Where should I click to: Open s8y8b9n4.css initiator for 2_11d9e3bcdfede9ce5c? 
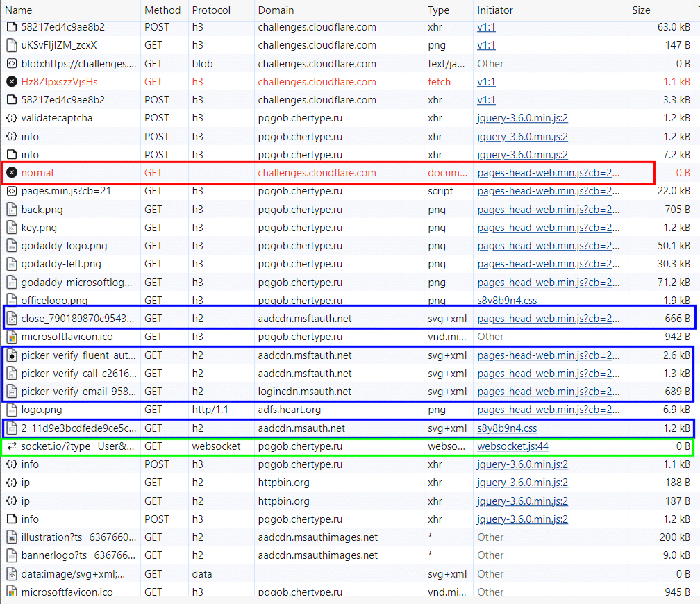507,428
